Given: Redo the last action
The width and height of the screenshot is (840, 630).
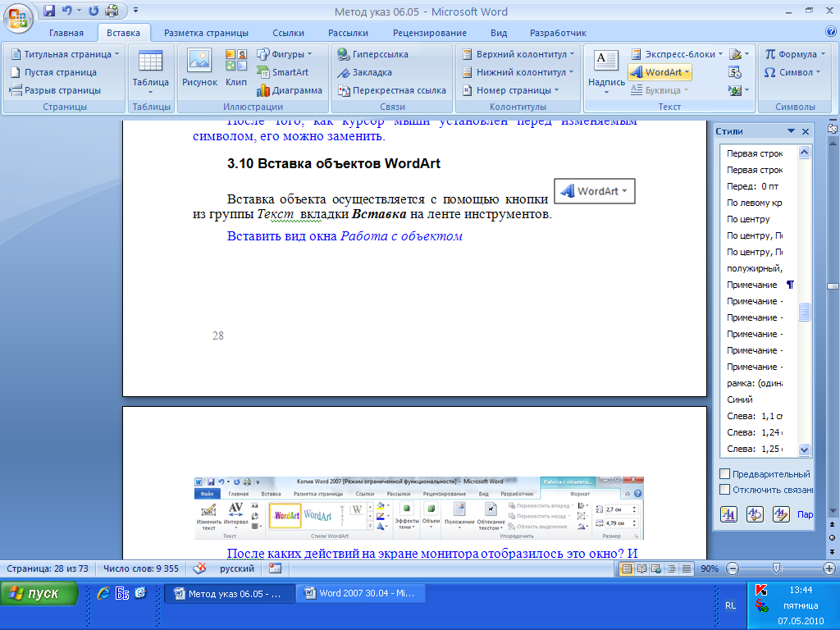Looking at the screenshot, I should [94, 10].
